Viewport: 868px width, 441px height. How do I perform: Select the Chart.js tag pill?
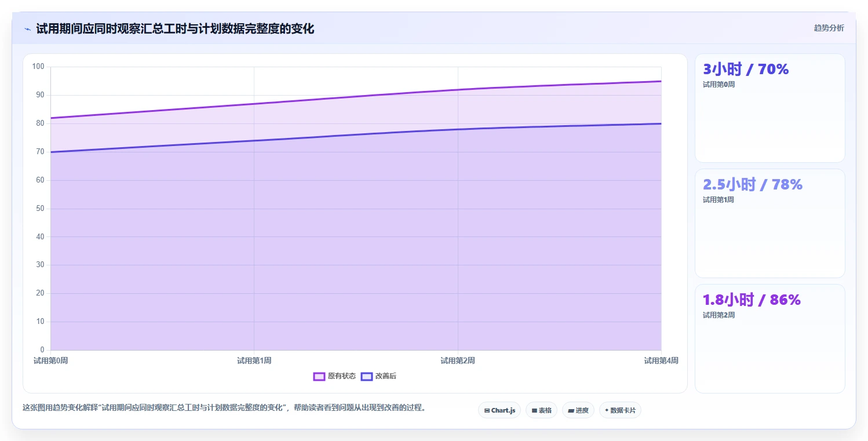point(499,410)
